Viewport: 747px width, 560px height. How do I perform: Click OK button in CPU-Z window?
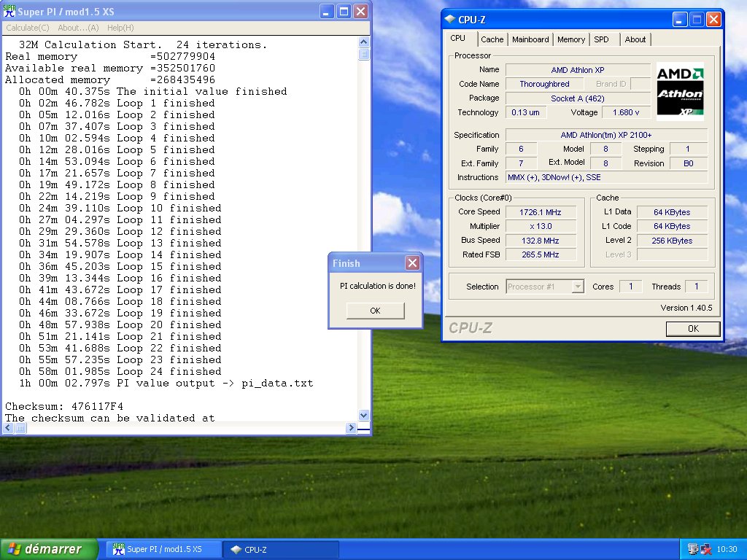693,329
